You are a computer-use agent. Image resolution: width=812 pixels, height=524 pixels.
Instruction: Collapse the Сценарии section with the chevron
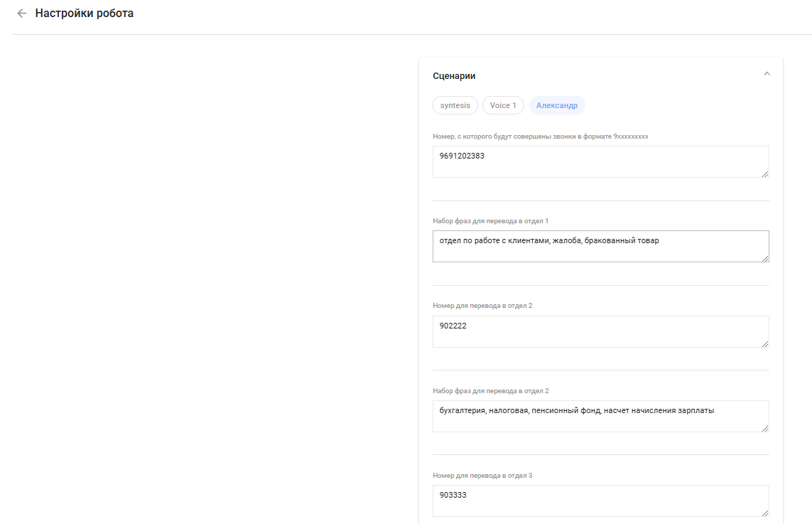tap(767, 73)
